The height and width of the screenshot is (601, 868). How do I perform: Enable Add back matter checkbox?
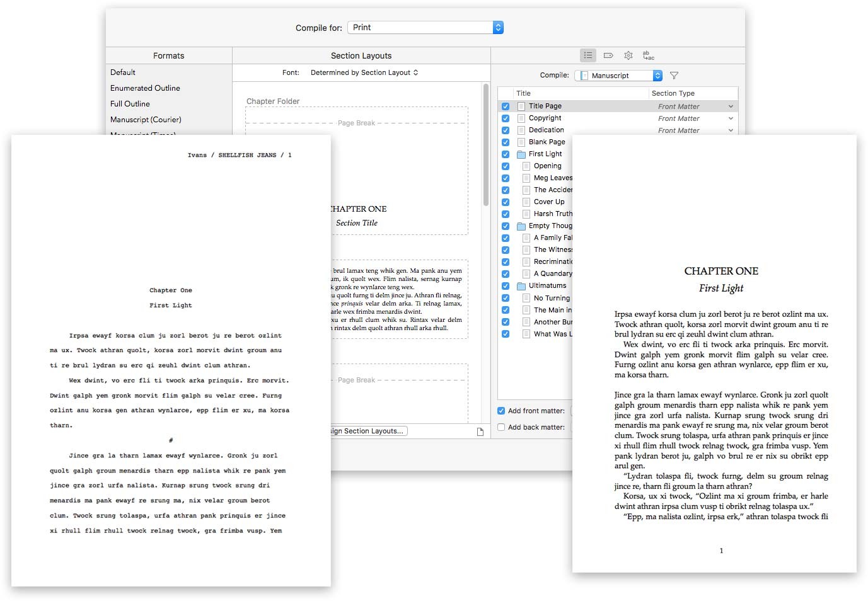(501, 427)
